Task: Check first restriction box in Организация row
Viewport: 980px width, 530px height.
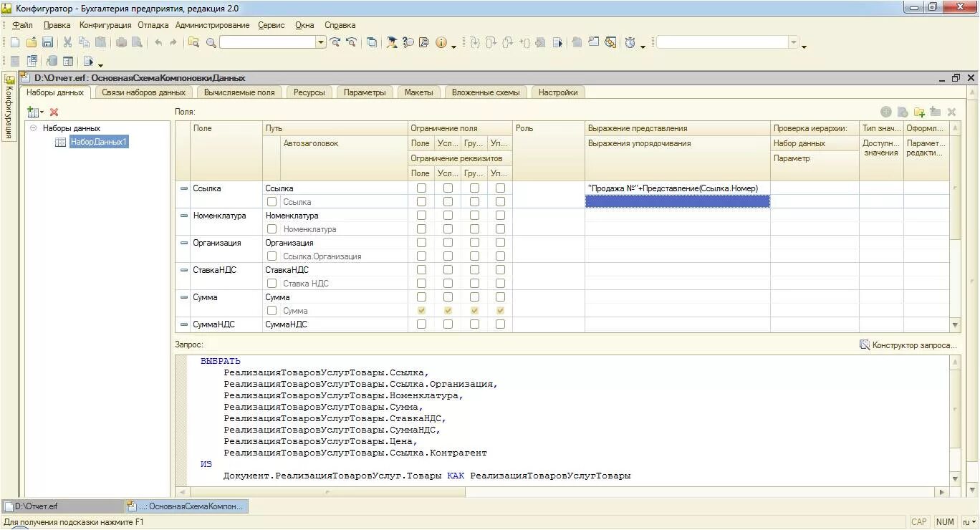Action: coord(421,243)
